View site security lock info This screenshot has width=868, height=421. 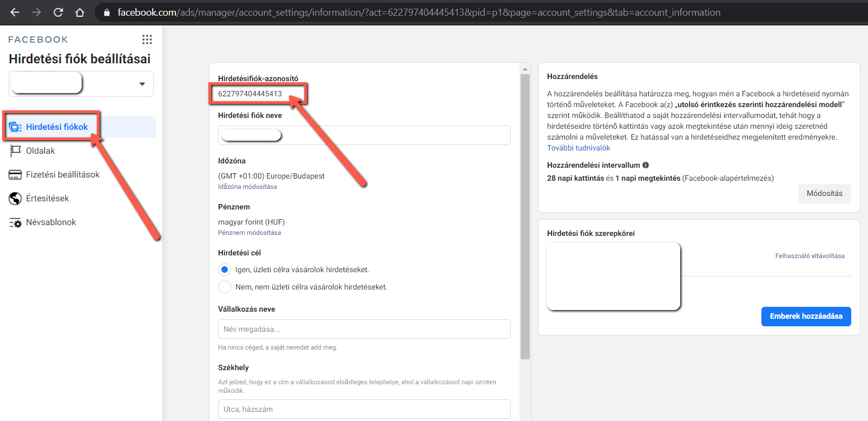[107, 12]
